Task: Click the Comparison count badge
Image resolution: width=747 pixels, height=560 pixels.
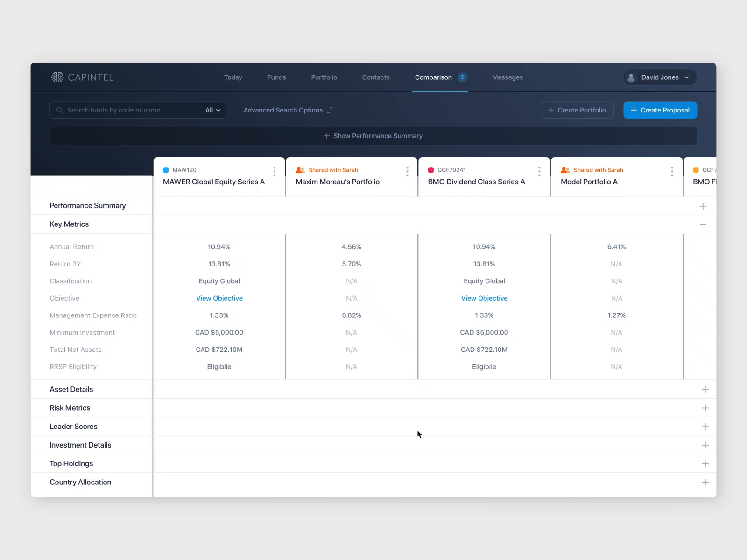Action: point(462,77)
